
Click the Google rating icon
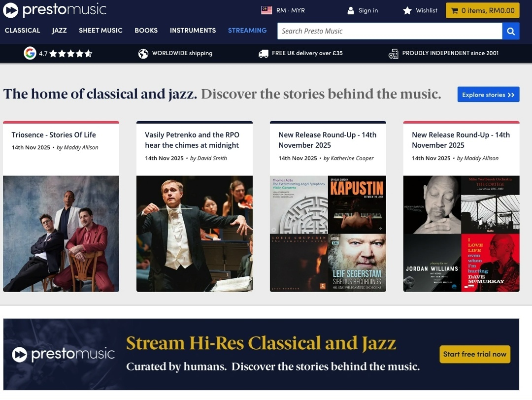click(30, 53)
